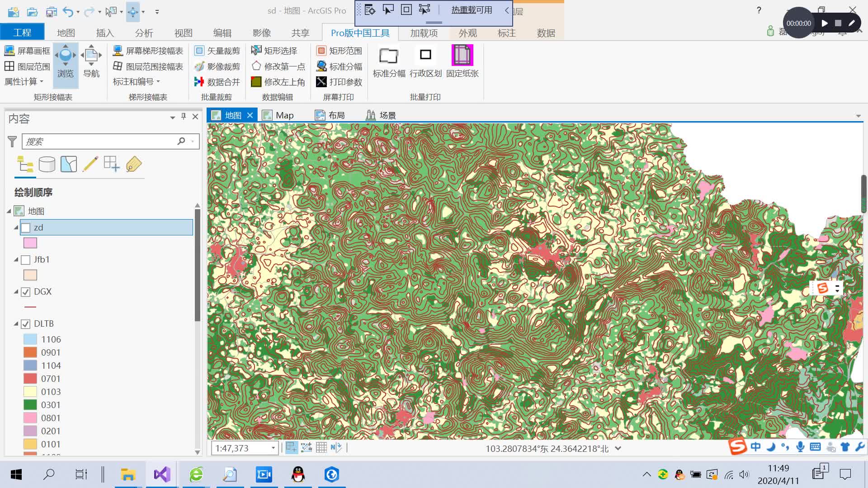
Task: Toggle snapping in the map status bar
Action: [292, 448]
